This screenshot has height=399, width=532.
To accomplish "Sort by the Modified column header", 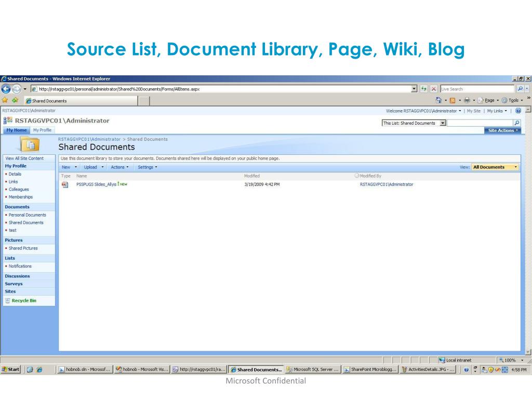I will pos(252,176).
